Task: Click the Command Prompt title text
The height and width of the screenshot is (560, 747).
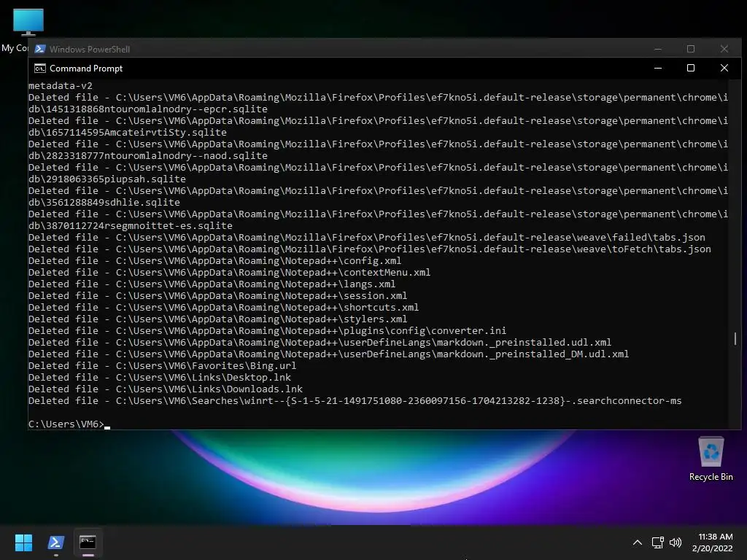Action: point(86,69)
